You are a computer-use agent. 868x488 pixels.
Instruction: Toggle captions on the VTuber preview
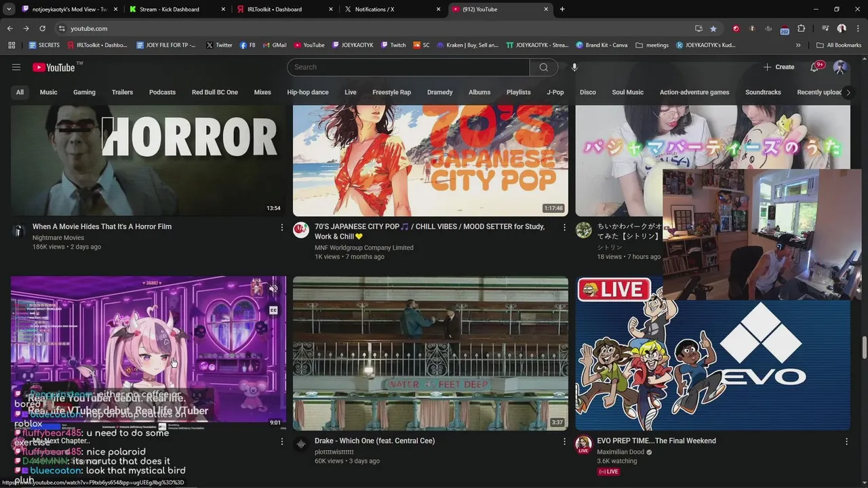[x=273, y=310]
